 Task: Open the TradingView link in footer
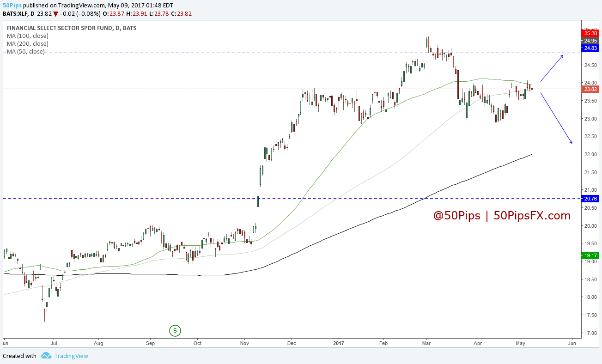point(71,356)
